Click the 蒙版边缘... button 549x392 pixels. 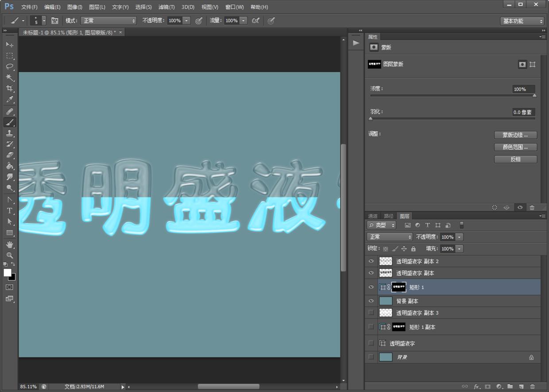515,135
